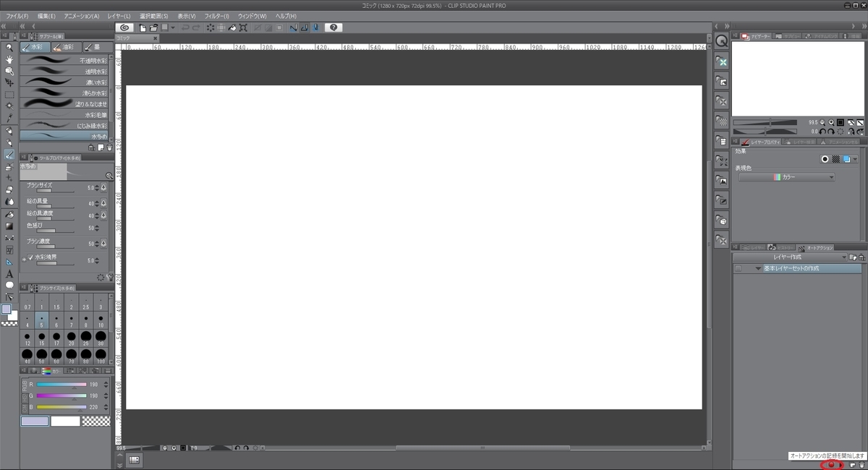
Task: Click zoom in icon in Navigator
Action: pyautogui.click(x=831, y=122)
